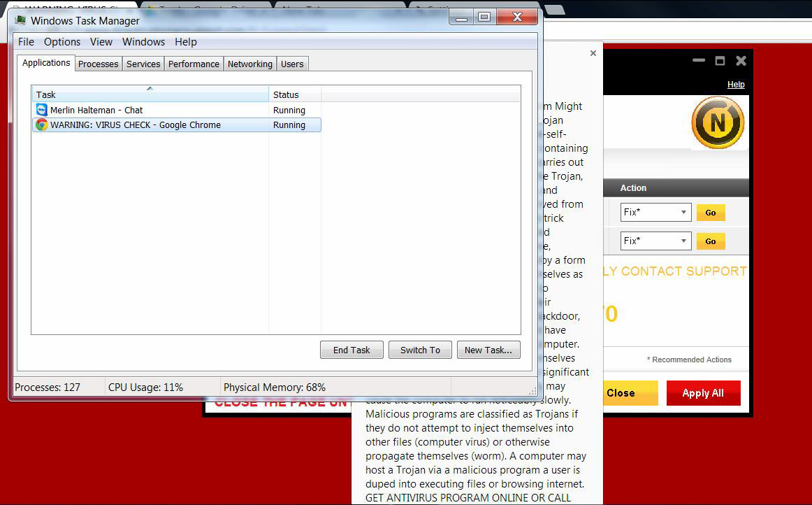Click the CPU Usage: 11% status entry

[145, 387]
